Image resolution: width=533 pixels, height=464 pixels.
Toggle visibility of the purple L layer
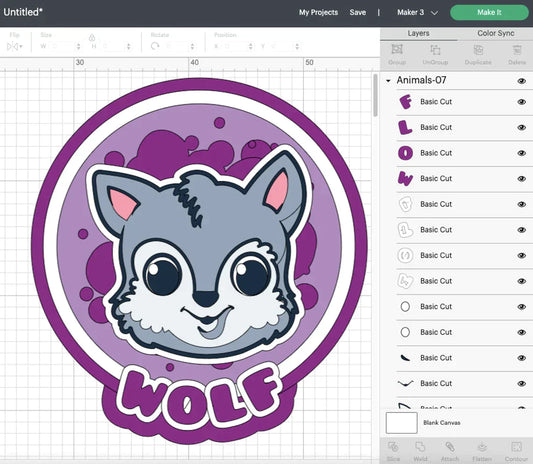point(521,127)
